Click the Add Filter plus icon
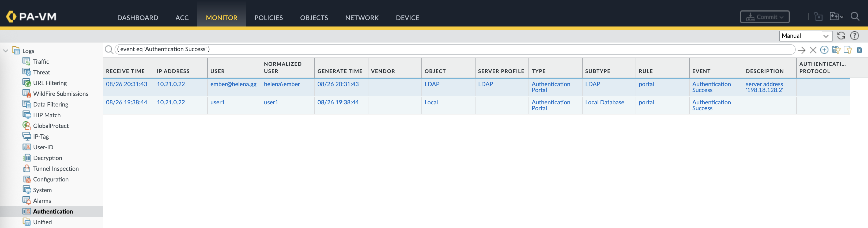This screenshot has width=868, height=228. pyautogui.click(x=824, y=50)
